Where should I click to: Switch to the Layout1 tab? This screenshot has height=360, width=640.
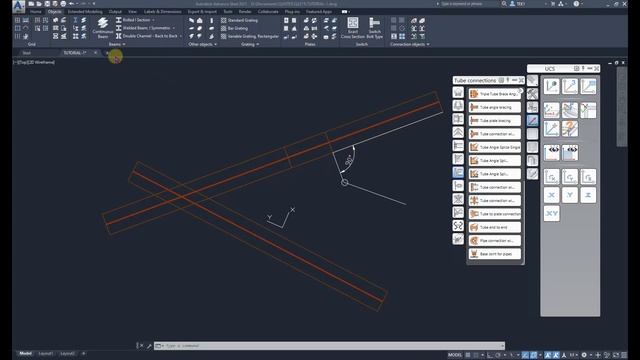click(x=46, y=353)
